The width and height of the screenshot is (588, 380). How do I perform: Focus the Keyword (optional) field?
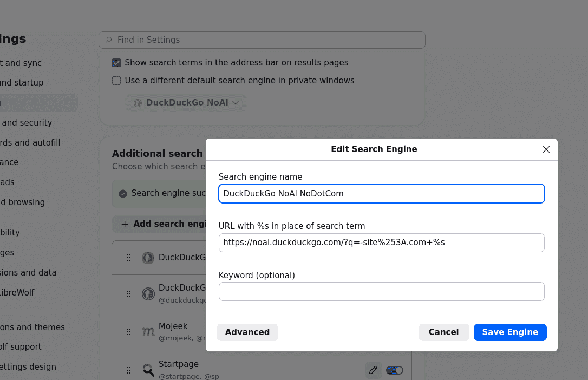[x=381, y=291]
